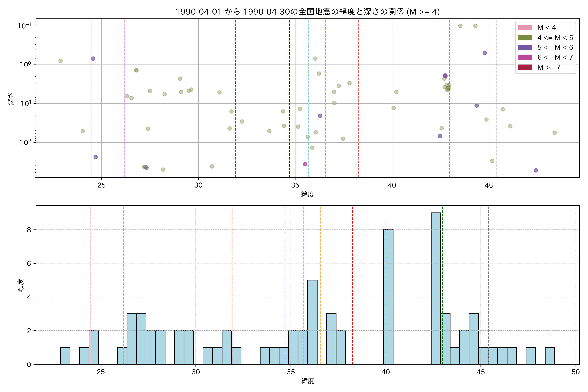Click the magenta 6 <= M < 7 legend swatch
The height and width of the screenshot is (392, 588).
coord(525,57)
